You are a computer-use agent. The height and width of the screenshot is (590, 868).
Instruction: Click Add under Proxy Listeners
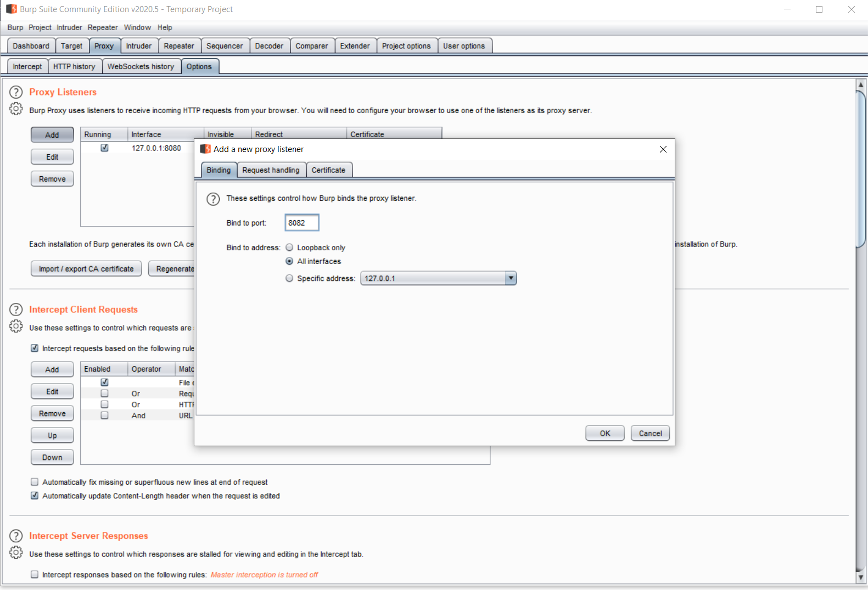click(x=52, y=134)
